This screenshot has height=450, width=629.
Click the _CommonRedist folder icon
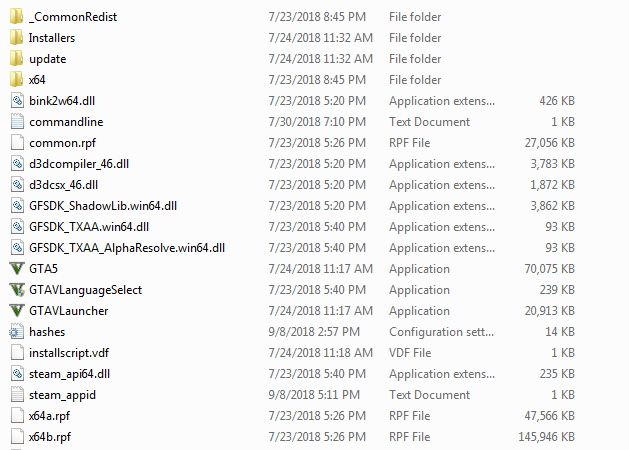tap(17, 16)
